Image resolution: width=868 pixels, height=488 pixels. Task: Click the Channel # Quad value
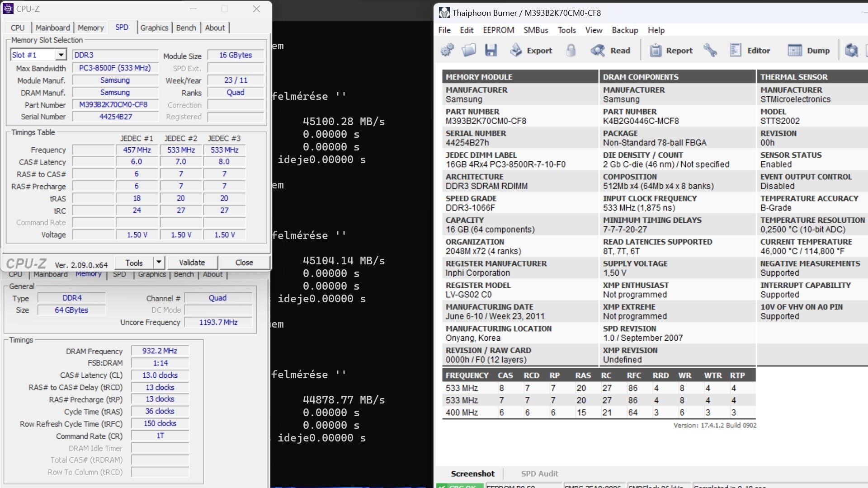coord(217,298)
